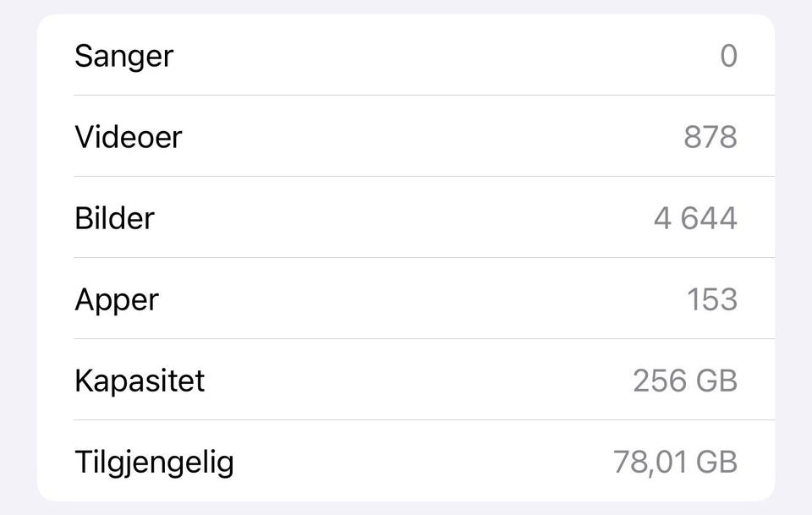Click the divider below the Sanger row

(x=424, y=96)
